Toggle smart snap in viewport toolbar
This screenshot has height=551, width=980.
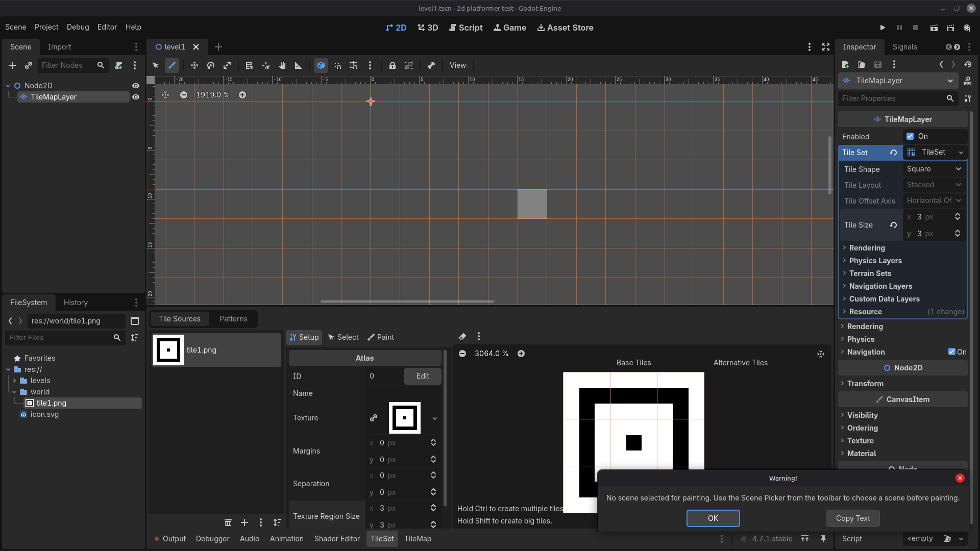click(x=337, y=65)
